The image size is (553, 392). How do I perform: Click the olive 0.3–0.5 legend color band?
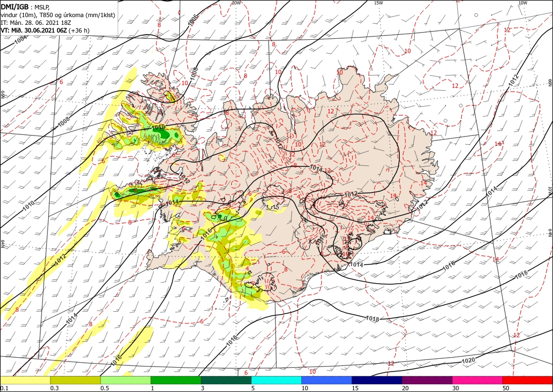tap(75, 380)
